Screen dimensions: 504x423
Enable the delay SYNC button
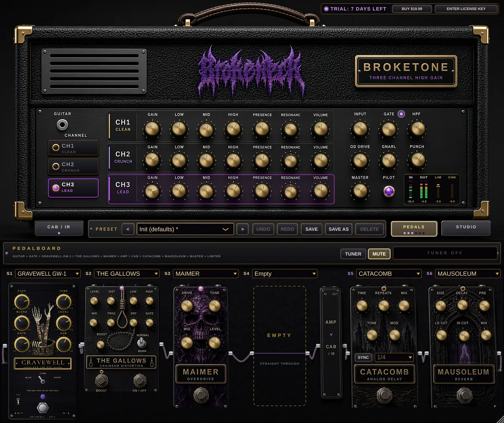tap(363, 358)
